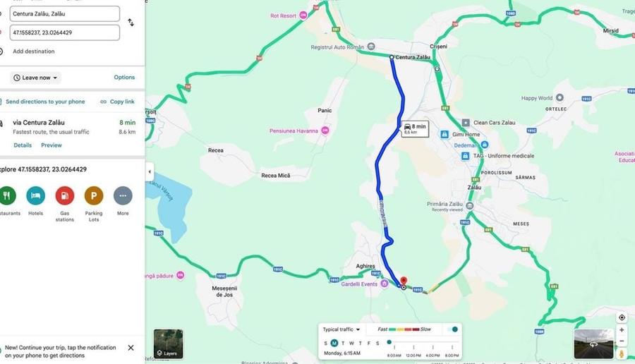
Task: Expand the Typical traffic dropdown
Action: tap(341, 329)
